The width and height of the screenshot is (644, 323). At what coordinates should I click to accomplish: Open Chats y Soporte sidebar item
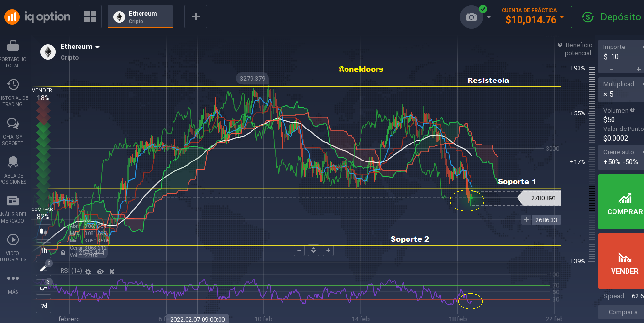[x=13, y=132]
